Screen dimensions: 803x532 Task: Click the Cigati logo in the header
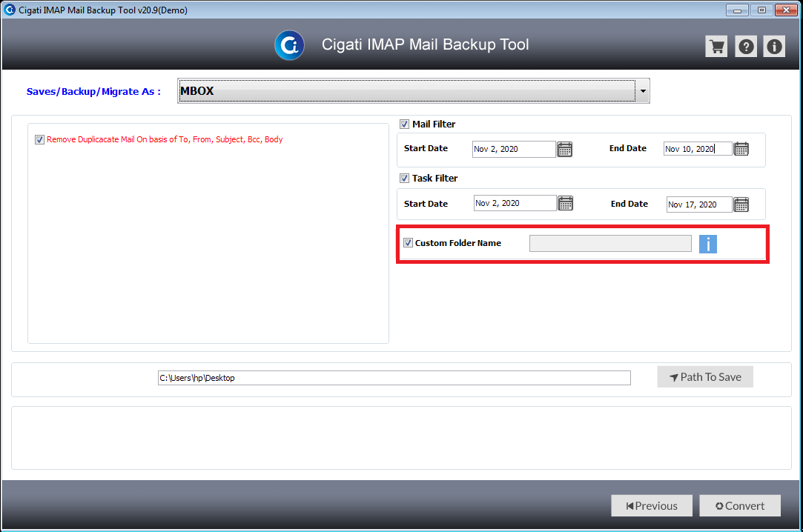click(289, 45)
